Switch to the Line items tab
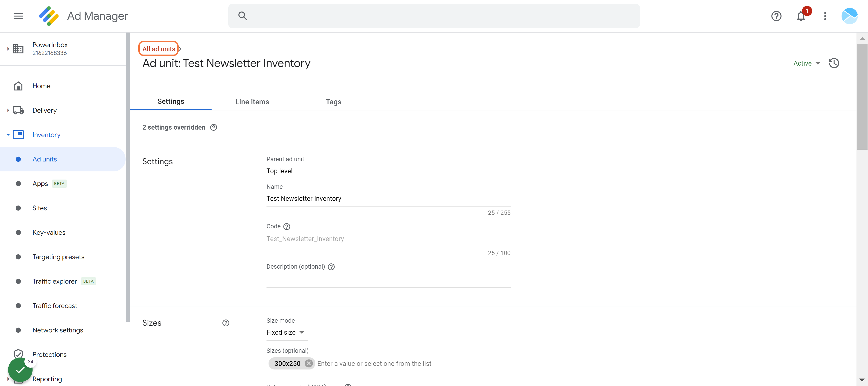The width and height of the screenshot is (868, 386). tap(252, 102)
